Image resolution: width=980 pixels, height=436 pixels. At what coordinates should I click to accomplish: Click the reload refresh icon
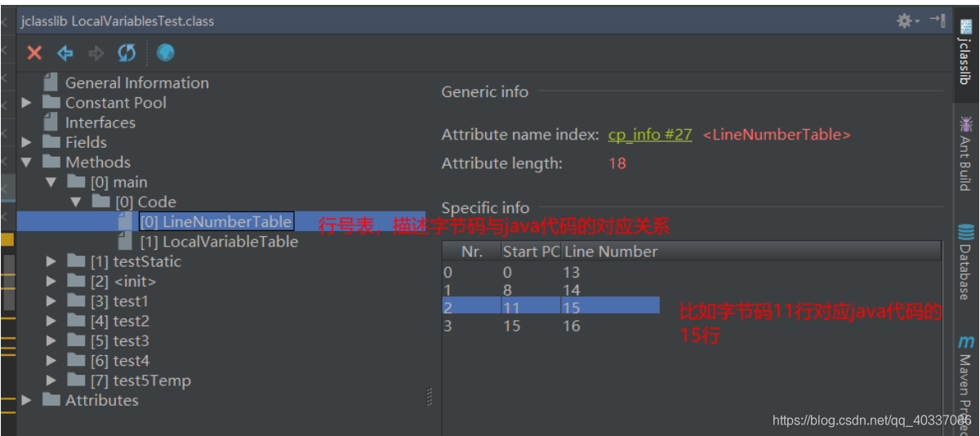click(x=127, y=53)
